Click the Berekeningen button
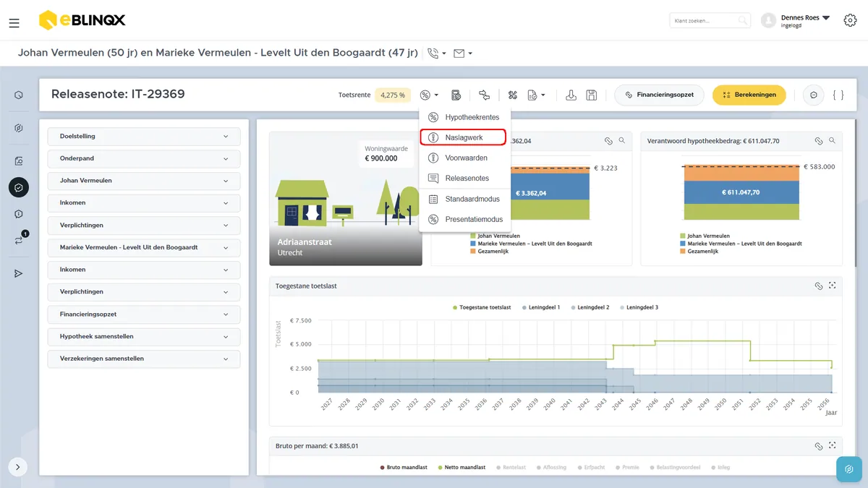Screen dimensions: 868x488 749,95
